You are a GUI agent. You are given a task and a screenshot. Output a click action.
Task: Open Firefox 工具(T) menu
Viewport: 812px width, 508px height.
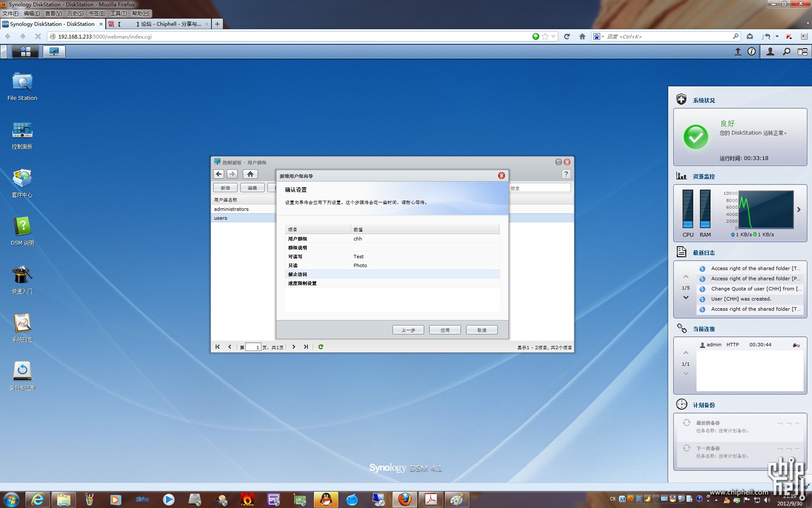point(118,14)
